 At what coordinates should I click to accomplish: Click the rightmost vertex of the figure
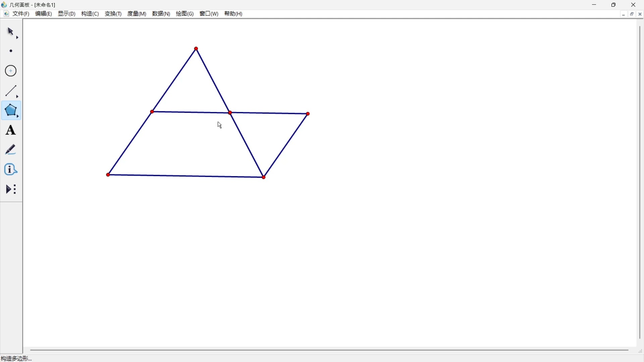(309, 114)
